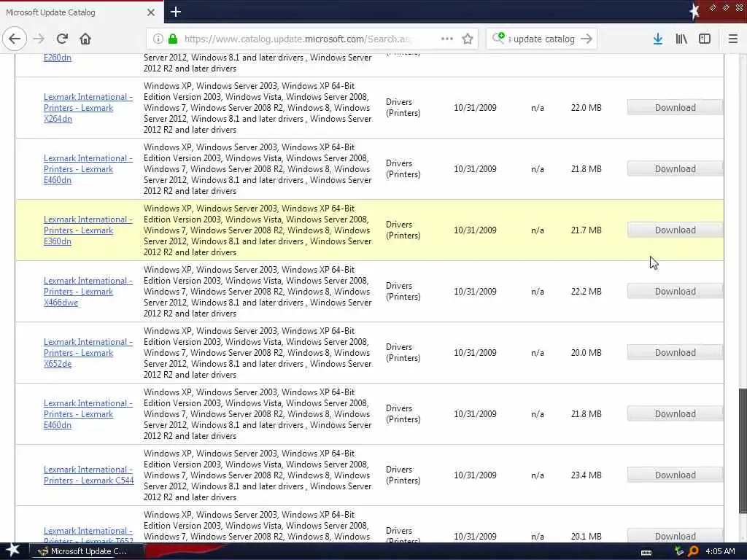Click the 4:05 AM taskbar clock
Image resolution: width=747 pixels, height=560 pixels.
tap(720, 551)
